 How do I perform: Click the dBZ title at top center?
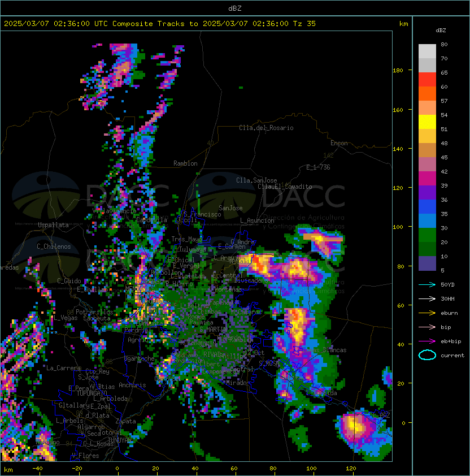(235, 8)
